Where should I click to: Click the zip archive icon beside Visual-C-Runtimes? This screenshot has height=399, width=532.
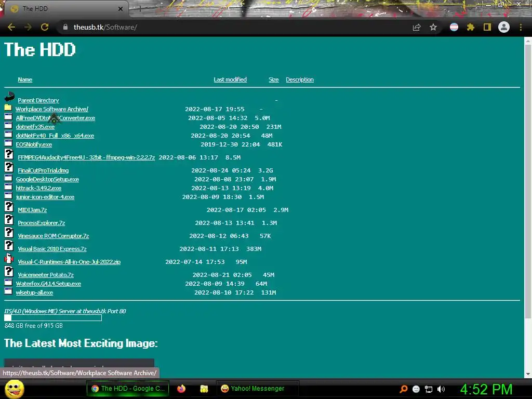coord(9,258)
